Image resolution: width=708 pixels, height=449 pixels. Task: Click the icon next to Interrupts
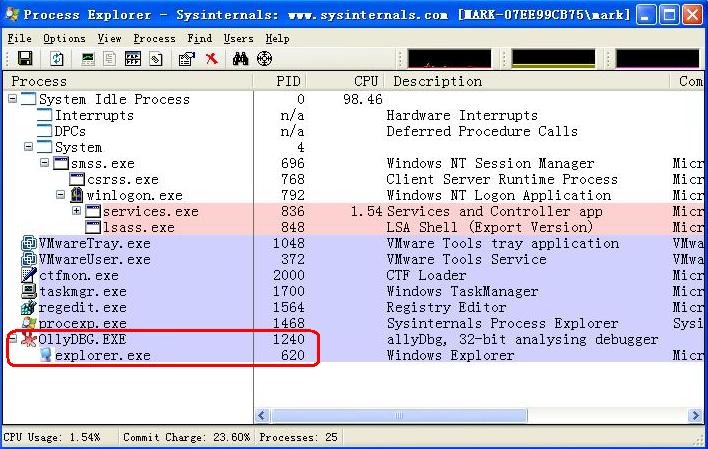pos(44,115)
